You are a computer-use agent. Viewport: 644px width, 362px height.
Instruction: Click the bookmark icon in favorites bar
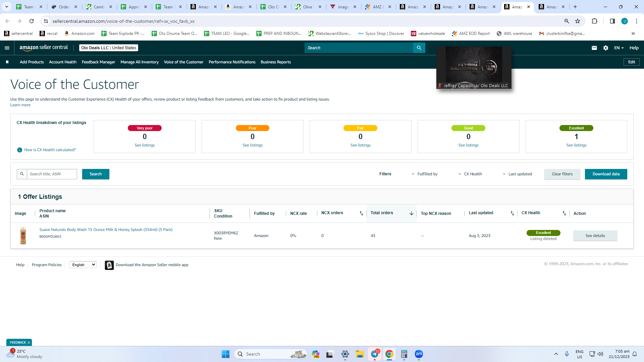(7, 62)
